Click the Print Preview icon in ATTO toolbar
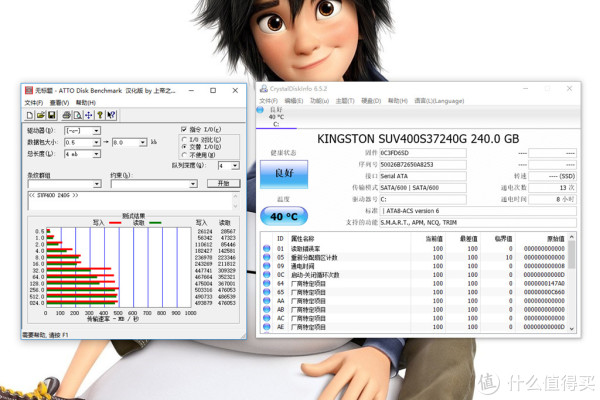600x400 pixels. 78,115
